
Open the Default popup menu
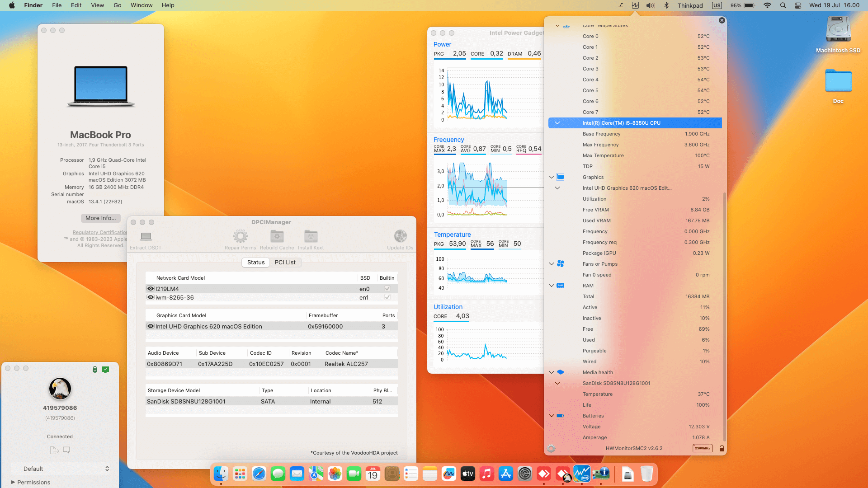pyautogui.click(x=60, y=469)
